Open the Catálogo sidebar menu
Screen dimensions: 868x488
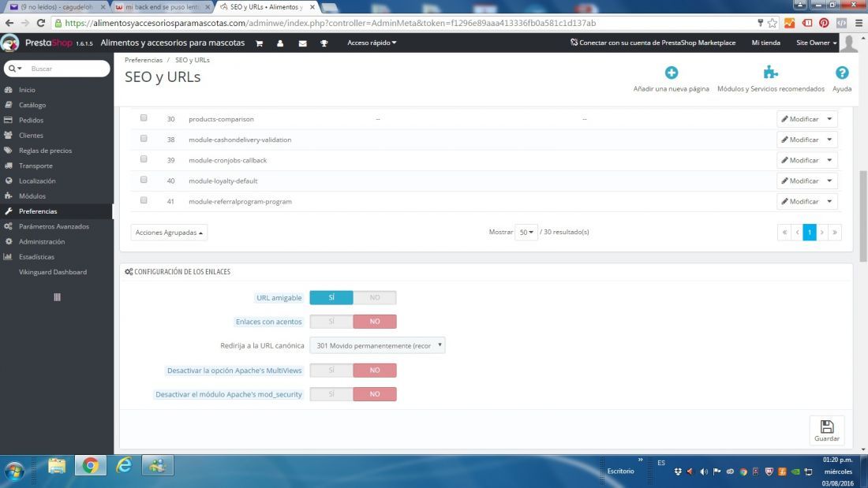pyautogui.click(x=32, y=105)
